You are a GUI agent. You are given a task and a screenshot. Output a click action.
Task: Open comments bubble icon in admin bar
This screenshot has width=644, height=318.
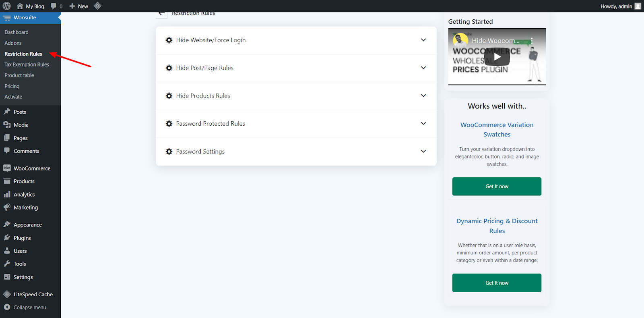[x=54, y=6]
